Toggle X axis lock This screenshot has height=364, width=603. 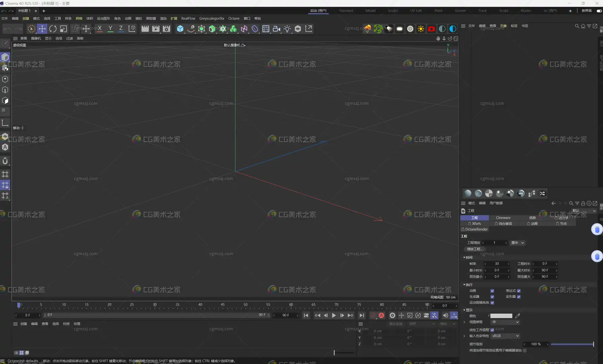(99, 29)
